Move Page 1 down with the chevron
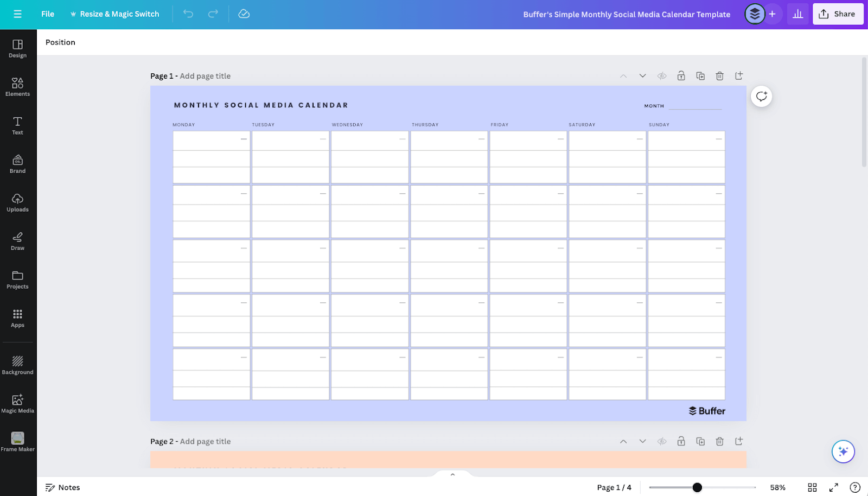 click(x=642, y=75)
